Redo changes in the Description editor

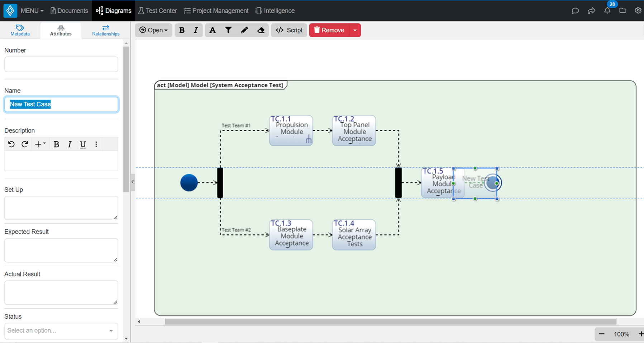click(x=24, y=144)
